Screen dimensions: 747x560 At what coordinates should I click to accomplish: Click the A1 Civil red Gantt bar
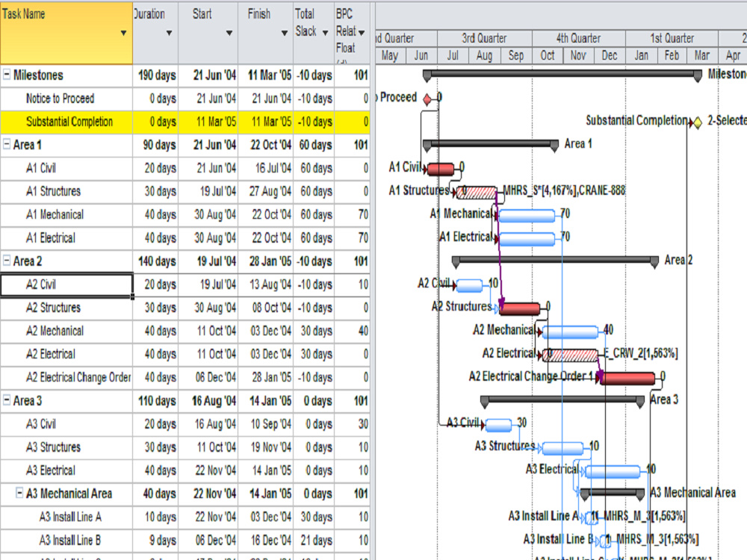441,169
